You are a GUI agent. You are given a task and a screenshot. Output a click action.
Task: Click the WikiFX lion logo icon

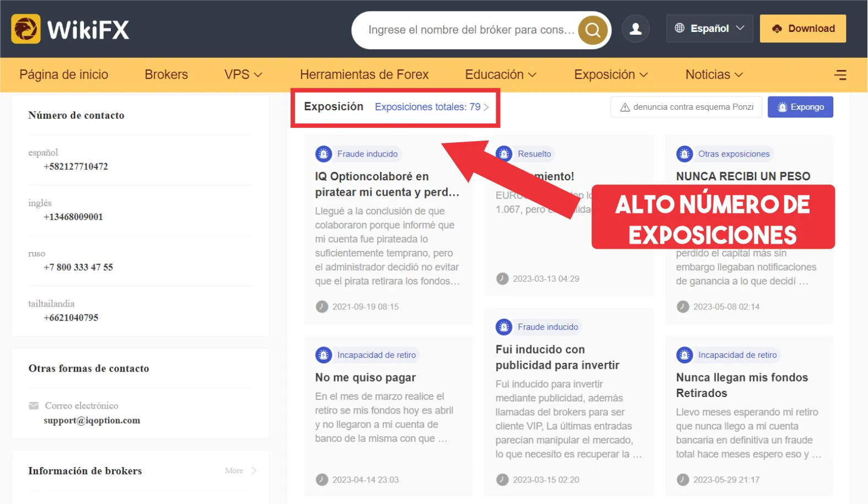[25, 29]
